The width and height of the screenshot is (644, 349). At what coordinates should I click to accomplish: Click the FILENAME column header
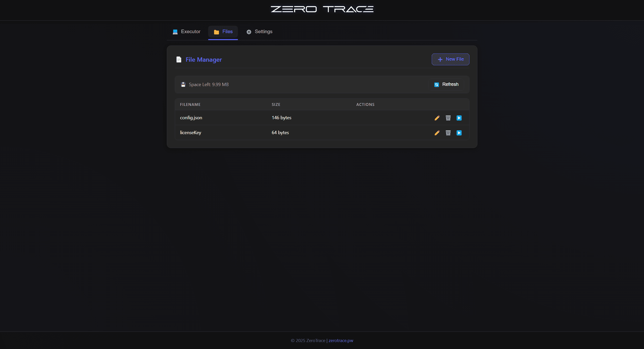[190, 105]
